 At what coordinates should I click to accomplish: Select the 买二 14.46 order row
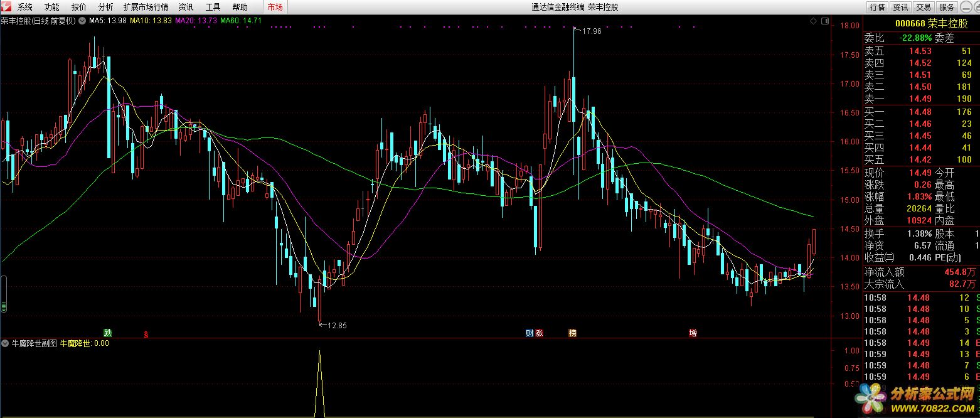(x=920, y=124)
